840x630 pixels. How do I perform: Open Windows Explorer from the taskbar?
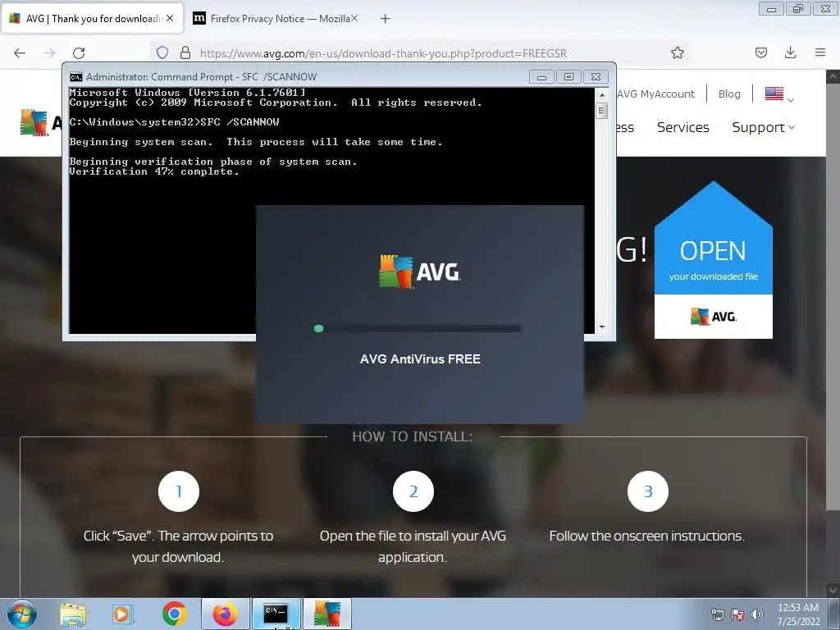pos(73,614)
